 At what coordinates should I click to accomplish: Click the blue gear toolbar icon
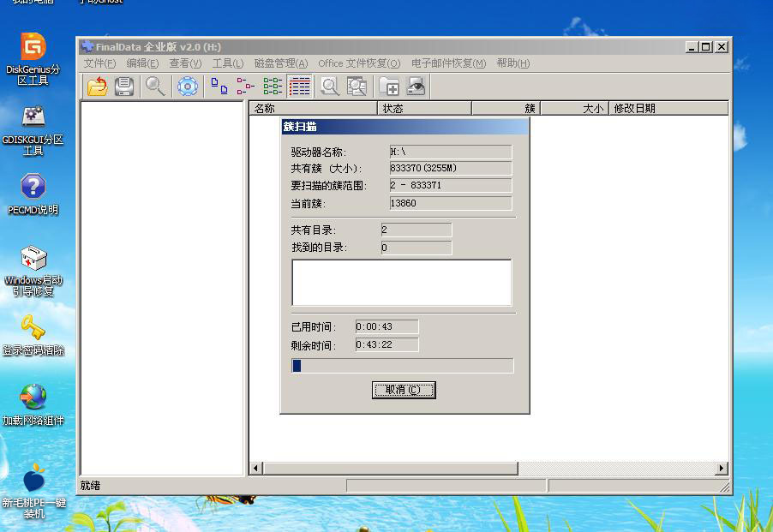click(188, 87)
